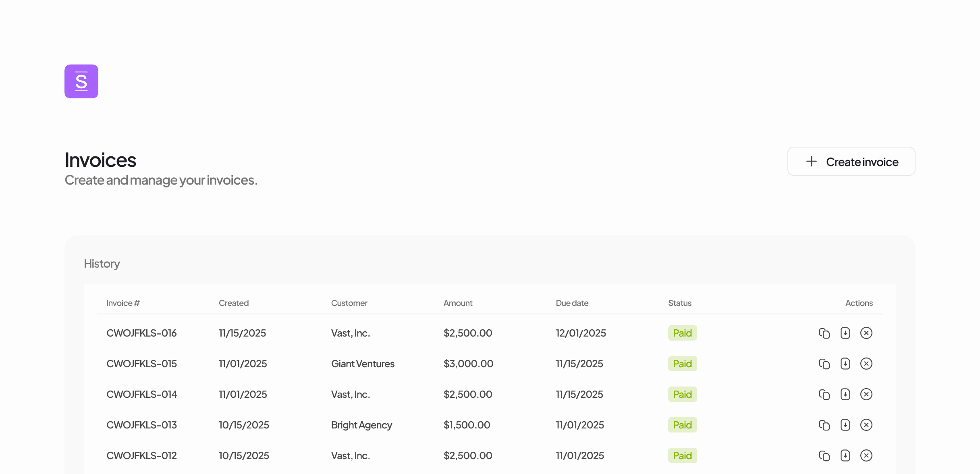Viewport: 980px width, 474px height.
Task: Delete invoice CWOJFKLS-014 via X icon
Action: (866, 395)
